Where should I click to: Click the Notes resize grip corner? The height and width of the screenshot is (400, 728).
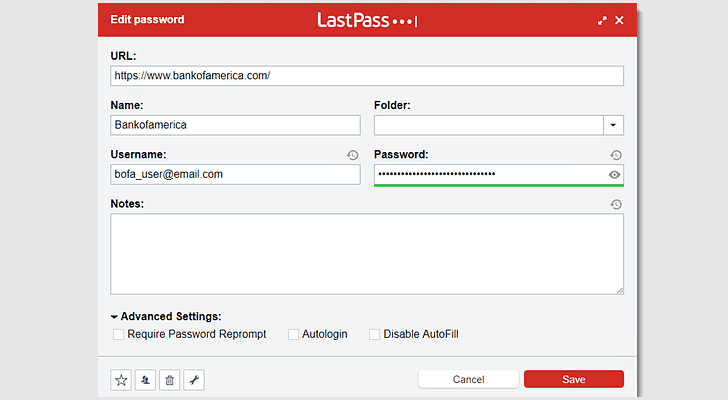620,290
